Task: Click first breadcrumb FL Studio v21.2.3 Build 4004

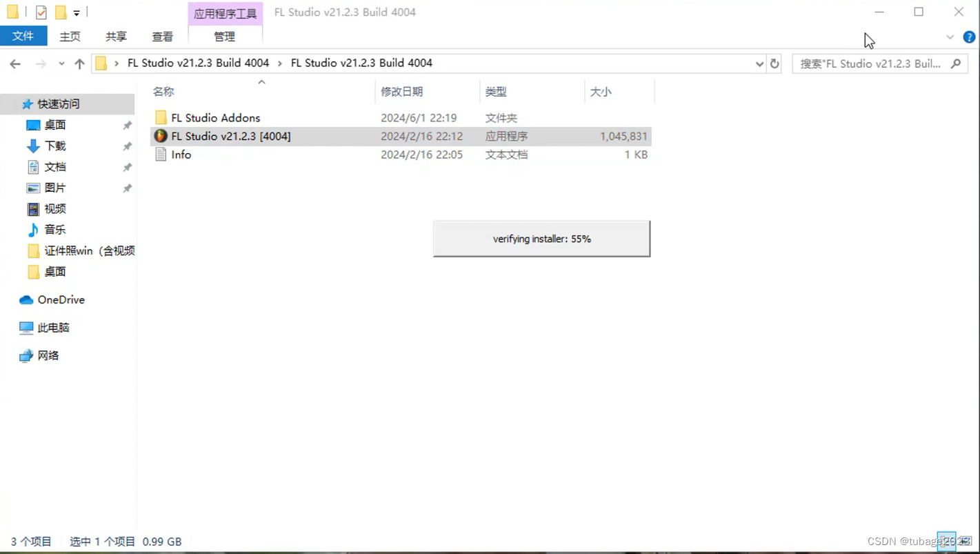Action: (x=198, y=63)
